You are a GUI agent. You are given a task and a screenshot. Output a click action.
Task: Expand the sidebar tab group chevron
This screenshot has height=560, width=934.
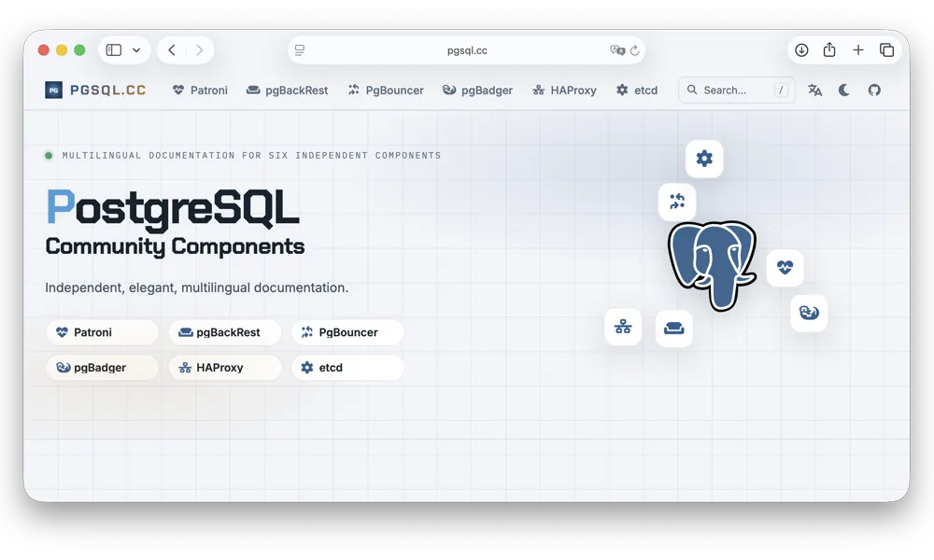tap(136, 50)
